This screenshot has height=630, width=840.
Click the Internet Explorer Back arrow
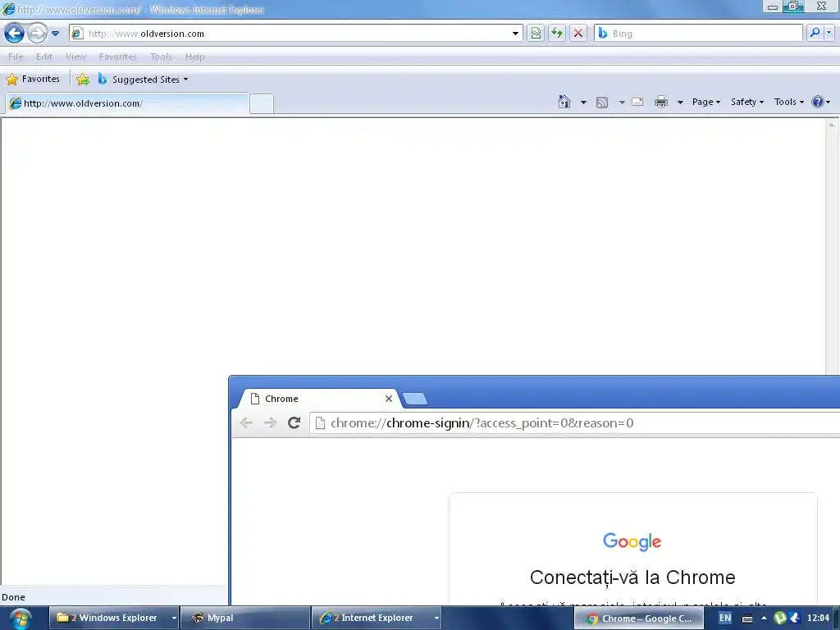click(14, 33)
